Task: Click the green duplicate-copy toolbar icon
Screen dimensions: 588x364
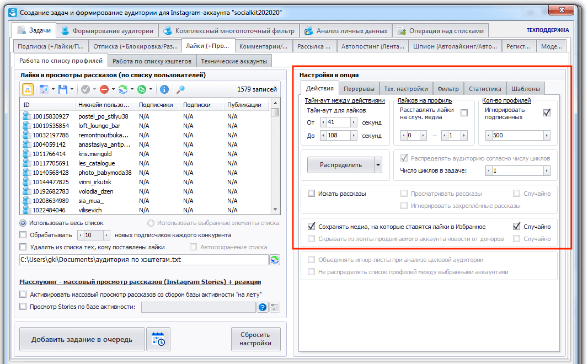Action: (142, 89)
